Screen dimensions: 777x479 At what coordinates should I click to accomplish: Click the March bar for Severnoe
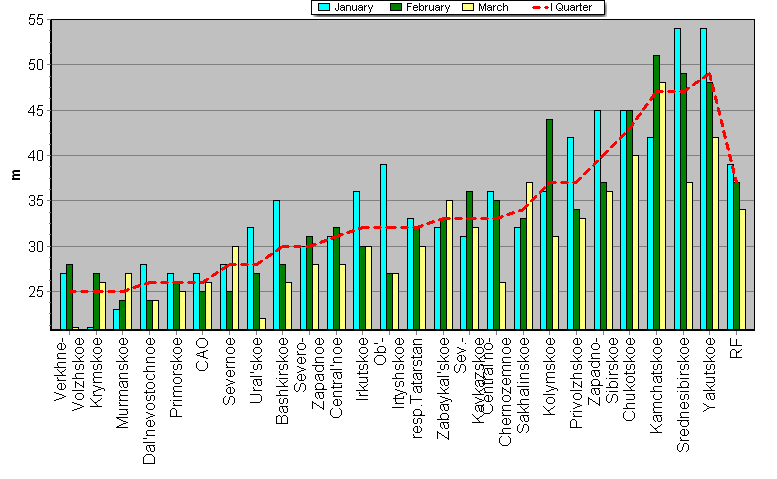click(235, 288)
